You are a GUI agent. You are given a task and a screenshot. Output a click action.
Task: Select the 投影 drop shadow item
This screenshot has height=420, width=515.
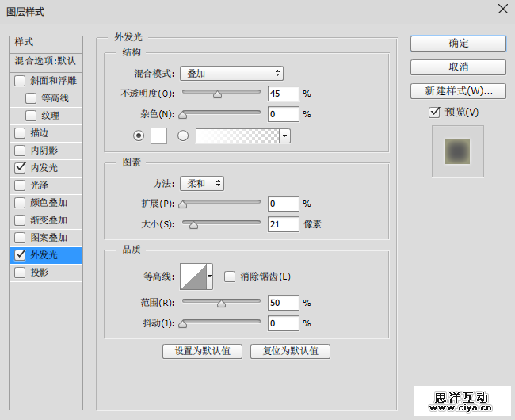point(39,273)
